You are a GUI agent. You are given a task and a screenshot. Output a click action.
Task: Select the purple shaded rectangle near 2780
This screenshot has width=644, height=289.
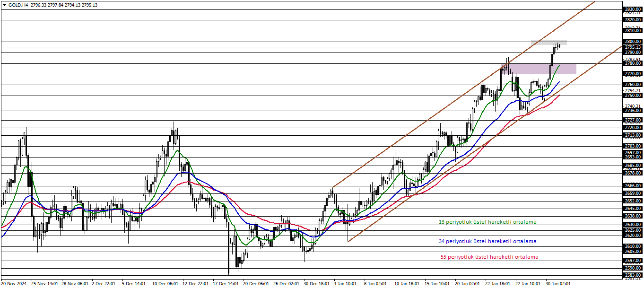pyautogui.click(x=539, y=69)
